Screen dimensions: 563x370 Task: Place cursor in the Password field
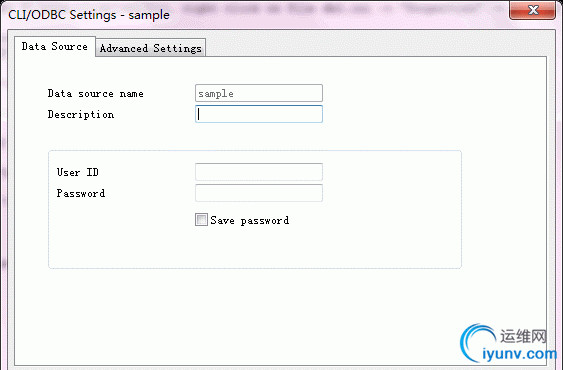pos(259,193)
